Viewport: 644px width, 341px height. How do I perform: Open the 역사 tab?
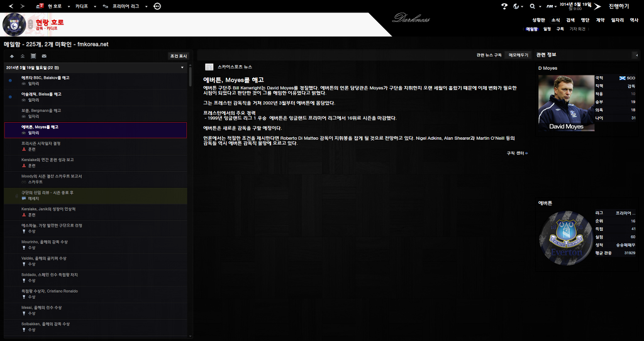634,20
